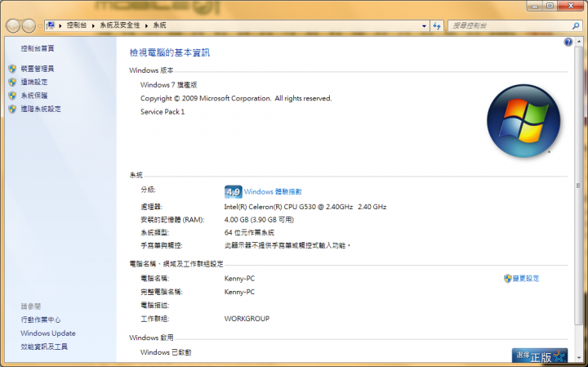Click RAM value 4.00 GB (3.90 GB 可用)
Viewport: 588px width, 367px height.
(x=259, y=220)
